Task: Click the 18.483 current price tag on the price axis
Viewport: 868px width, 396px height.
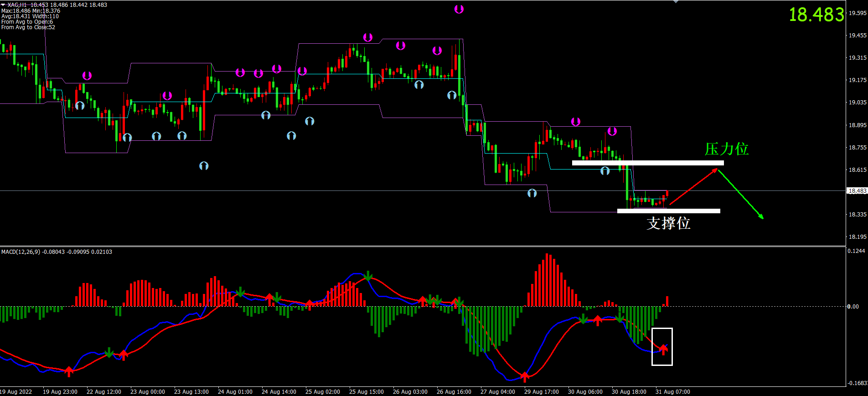Action: pyautogui.click(x=857, y=191)
